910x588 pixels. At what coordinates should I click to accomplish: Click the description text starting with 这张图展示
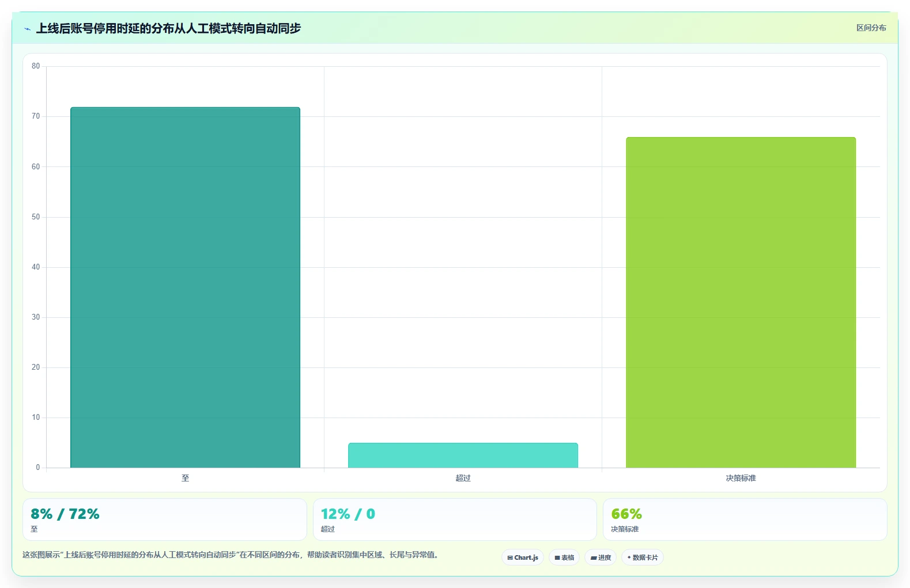click(230, 555)
